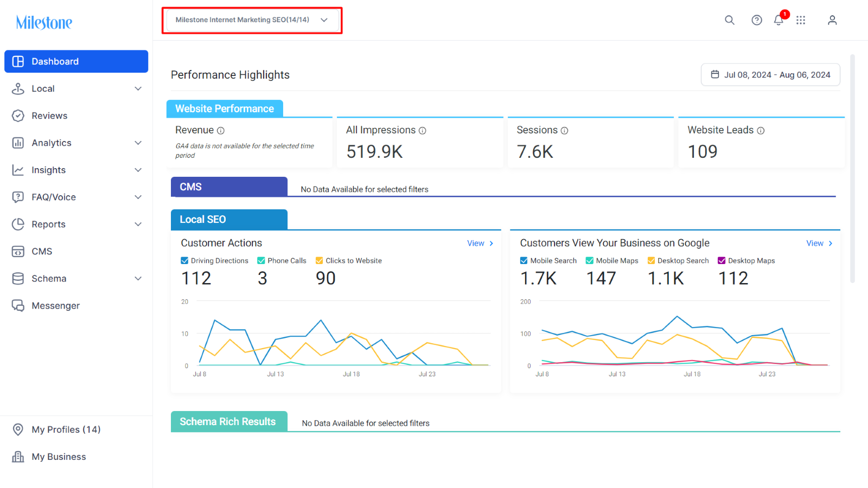Screen dimensions: 868x488
Task: Expand the Analytics sidebar menu
Action: [x=76, y=143]
